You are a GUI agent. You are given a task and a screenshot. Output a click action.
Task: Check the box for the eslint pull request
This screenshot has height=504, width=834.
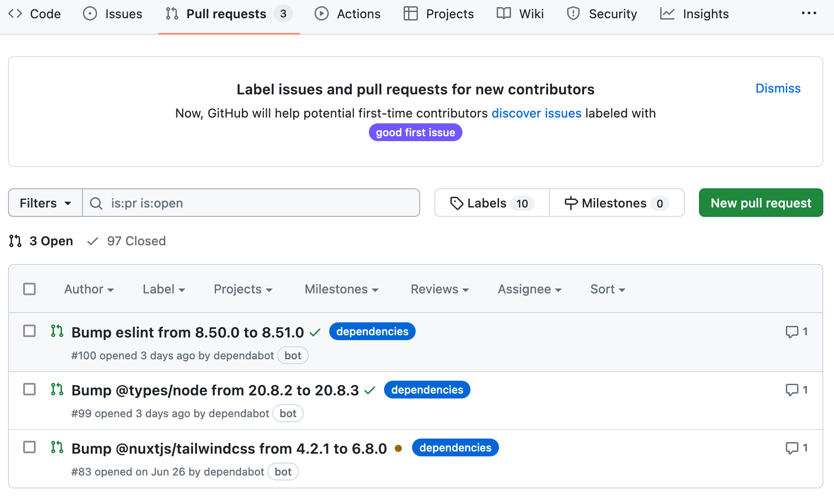pyautogui.click(x=29, y=331)
